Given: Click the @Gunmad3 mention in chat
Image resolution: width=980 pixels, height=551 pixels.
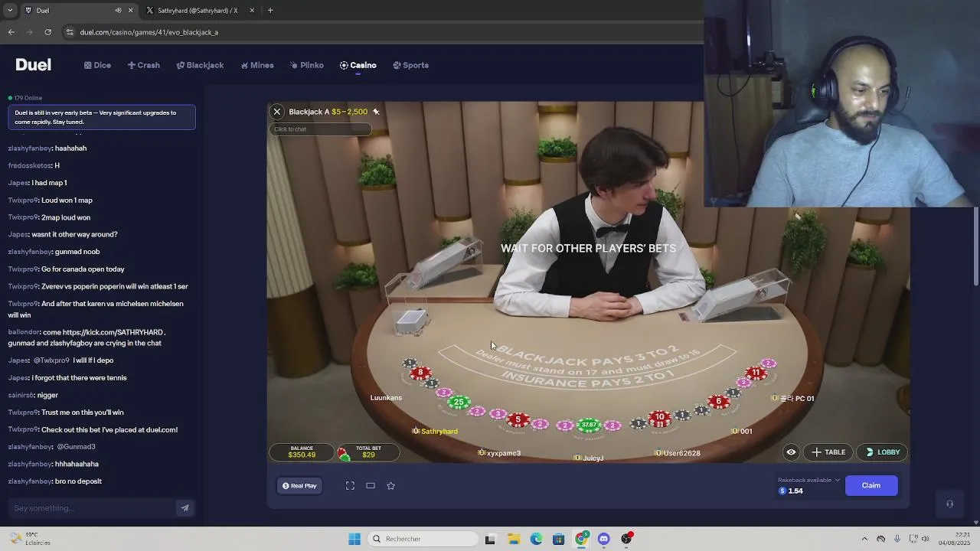Looking at the screenshot, I should 76,447.
